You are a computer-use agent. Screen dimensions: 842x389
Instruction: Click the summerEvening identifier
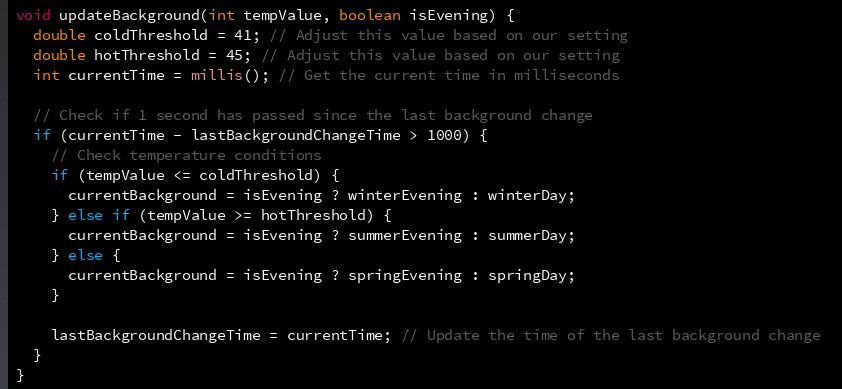coord(405,235)
